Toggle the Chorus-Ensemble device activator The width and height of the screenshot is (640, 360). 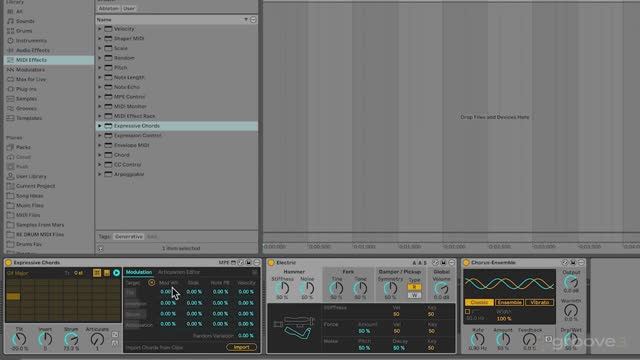point(466,263)
